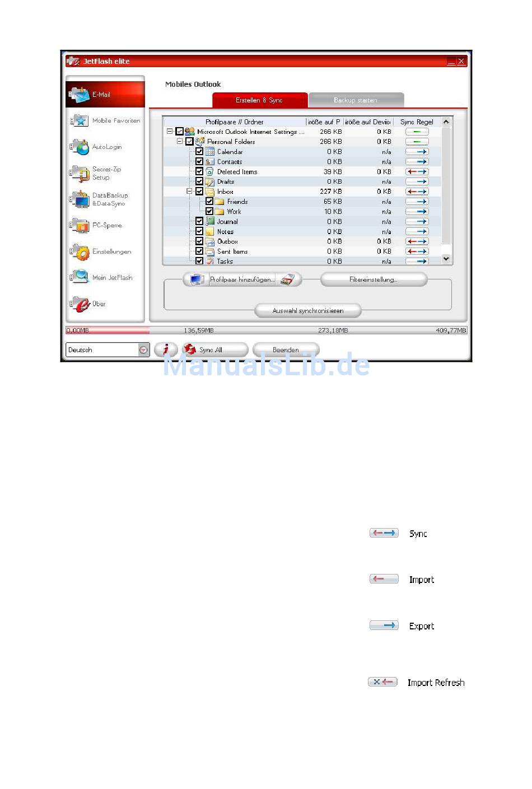Uncheck the Sent Items checkbox
The image size is (532, 789).
coord(199,251)
